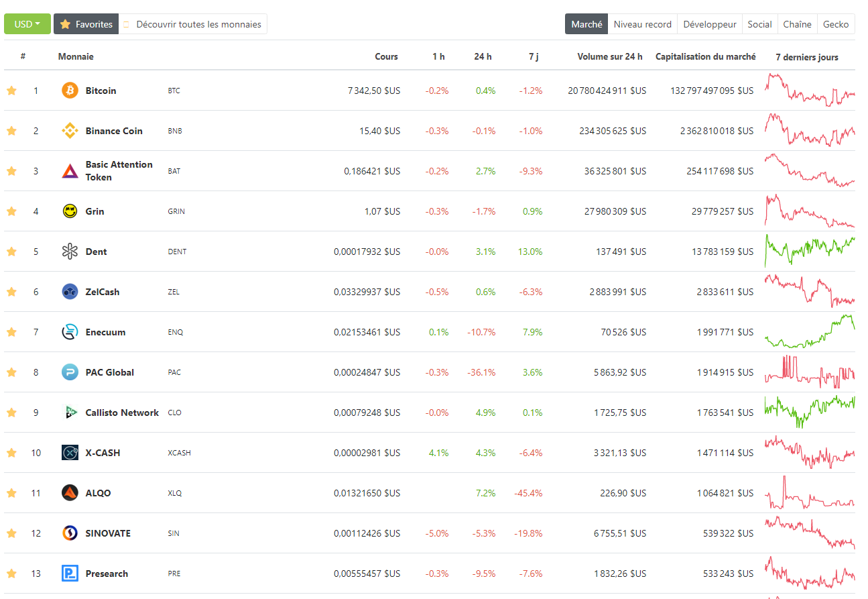Sort by Capitalisation du marché header
Viewport: 868px width, 599px height.
[705, 57]
